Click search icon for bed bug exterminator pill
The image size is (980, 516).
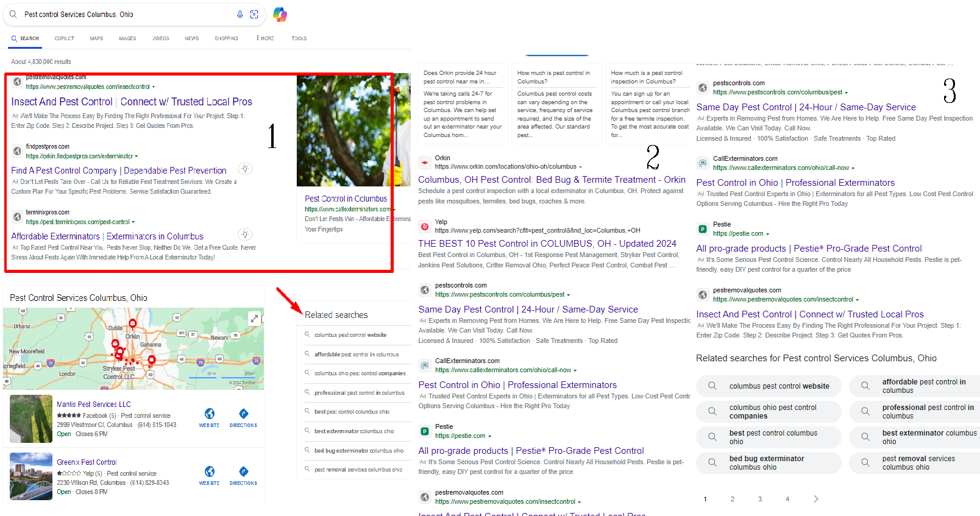pos(712,463)
